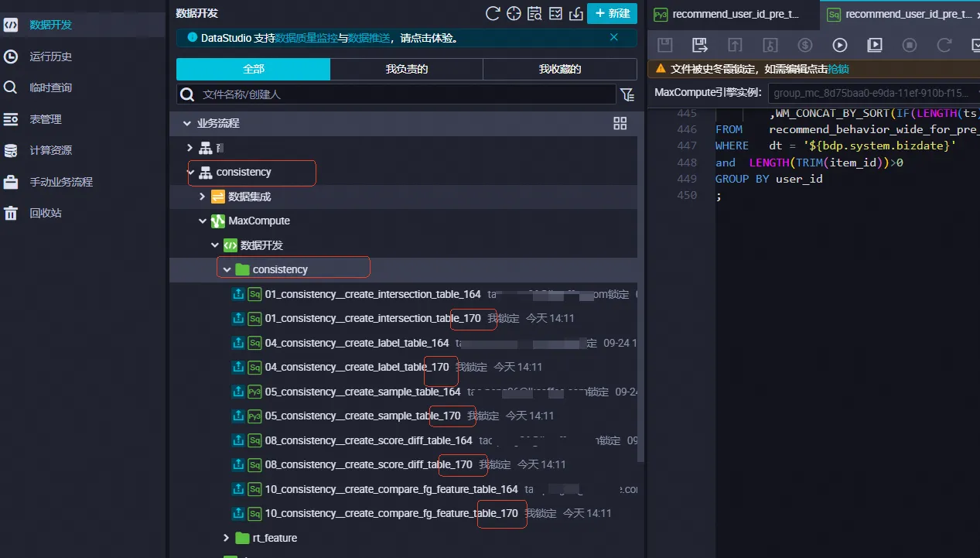Open 01_consistency__create_intersection_table_170
This screenshot has height=558, width=980.
point(373,318)
